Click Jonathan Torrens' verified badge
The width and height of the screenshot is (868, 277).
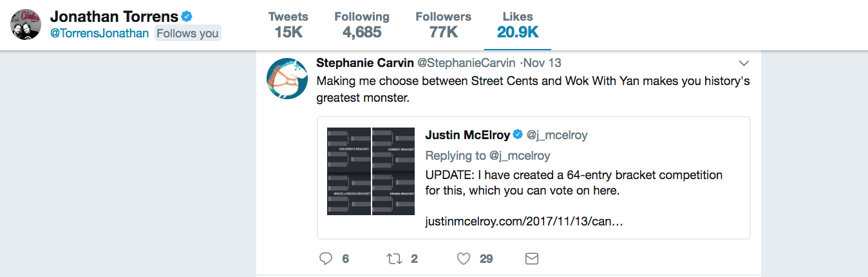pos(187,16)
